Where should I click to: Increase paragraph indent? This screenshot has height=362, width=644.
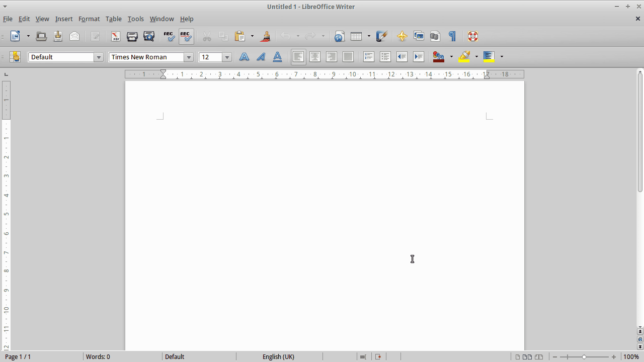tap(419, 57)
